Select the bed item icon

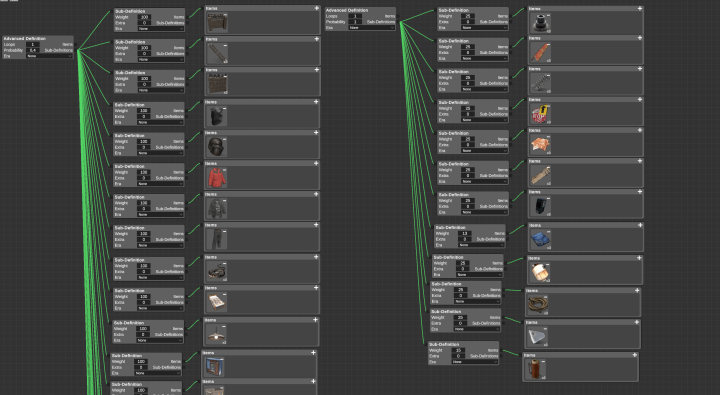pos(217,302)
